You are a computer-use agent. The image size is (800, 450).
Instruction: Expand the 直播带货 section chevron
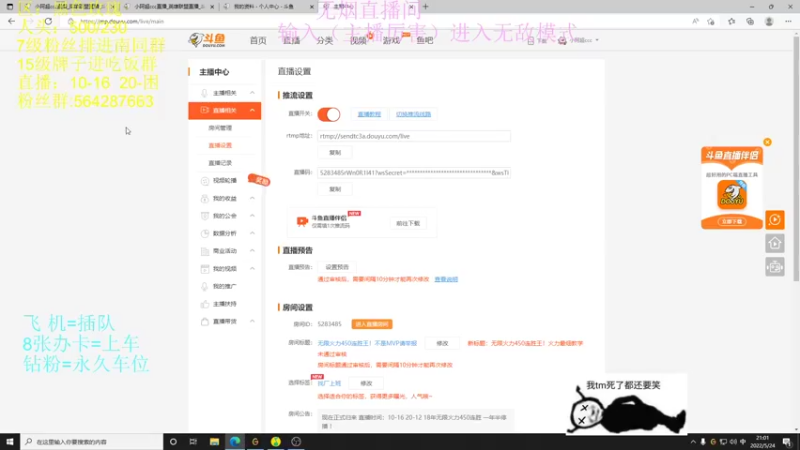252,321
